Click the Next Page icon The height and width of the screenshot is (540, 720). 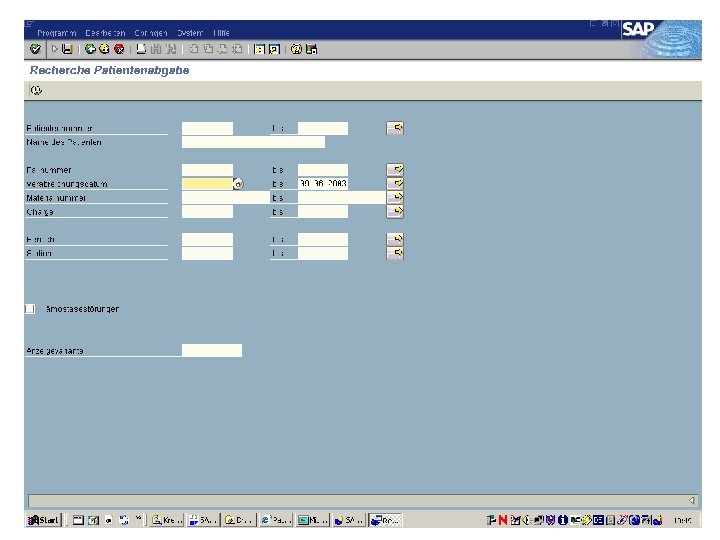(x=223, y=49)
